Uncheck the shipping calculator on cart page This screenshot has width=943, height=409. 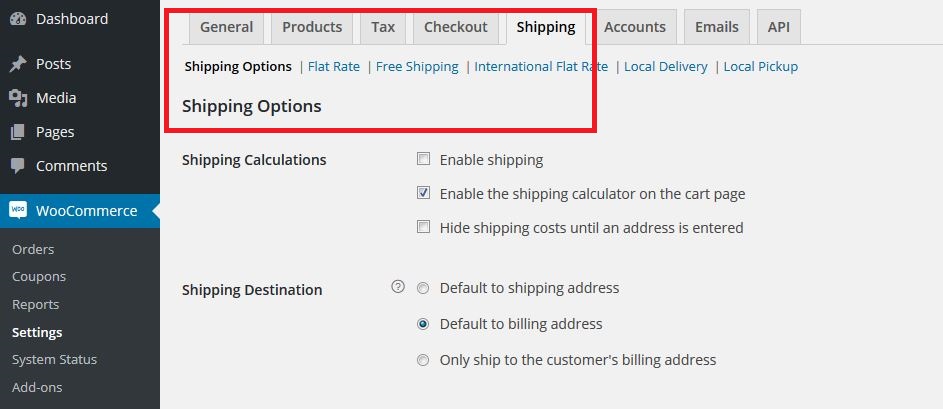tap(424, 193)
